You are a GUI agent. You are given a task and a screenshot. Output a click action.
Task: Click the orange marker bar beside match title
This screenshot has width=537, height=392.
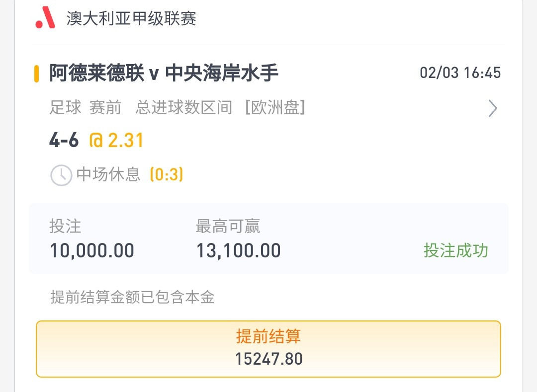click(x=36, y=74)
